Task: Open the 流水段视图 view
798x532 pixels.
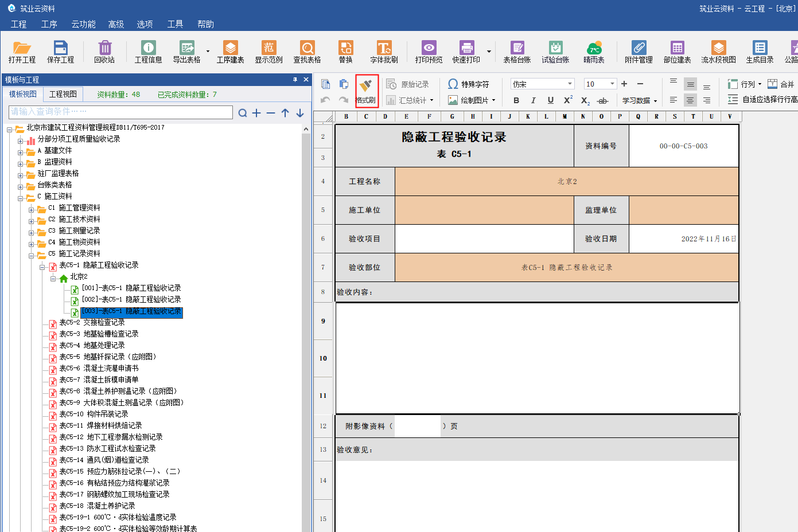Action: click(x=719, y=52)
